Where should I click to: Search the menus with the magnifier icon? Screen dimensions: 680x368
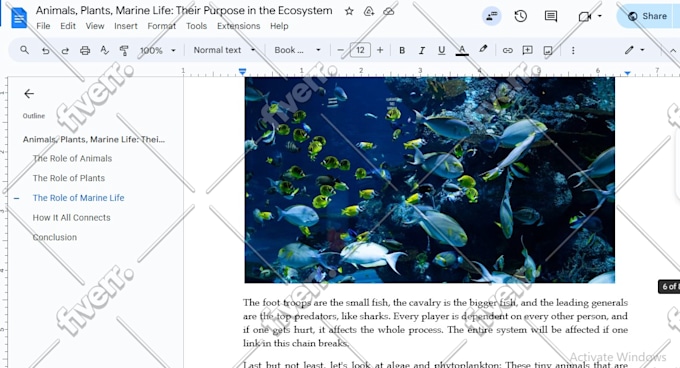click(x=25, y=50)
